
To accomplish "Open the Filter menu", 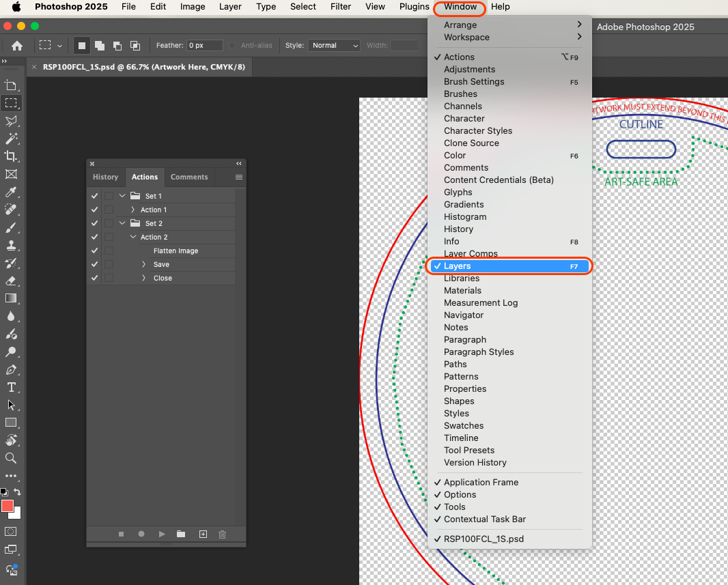I will tap(340, 7).
